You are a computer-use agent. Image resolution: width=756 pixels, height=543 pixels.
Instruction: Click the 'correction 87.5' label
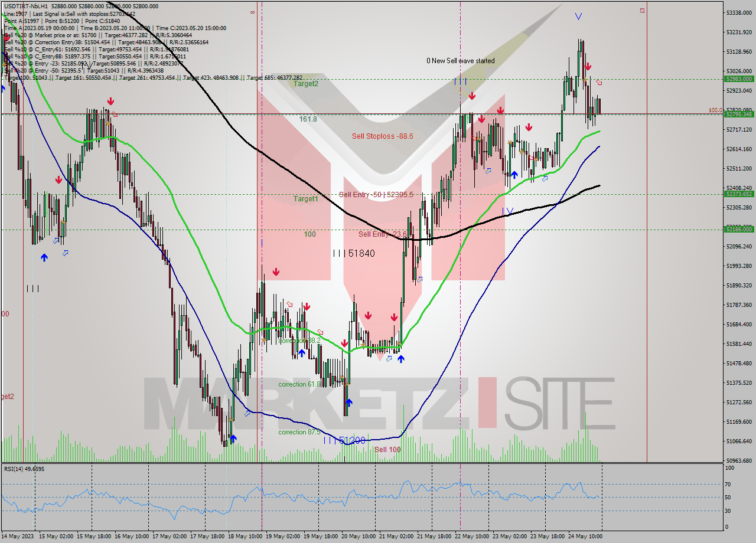[x=299, y=432]
